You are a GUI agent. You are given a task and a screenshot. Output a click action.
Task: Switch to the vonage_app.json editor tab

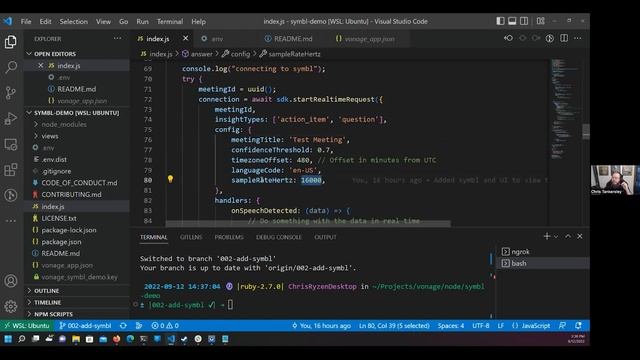pyautogui.click(x=369, y=39)
